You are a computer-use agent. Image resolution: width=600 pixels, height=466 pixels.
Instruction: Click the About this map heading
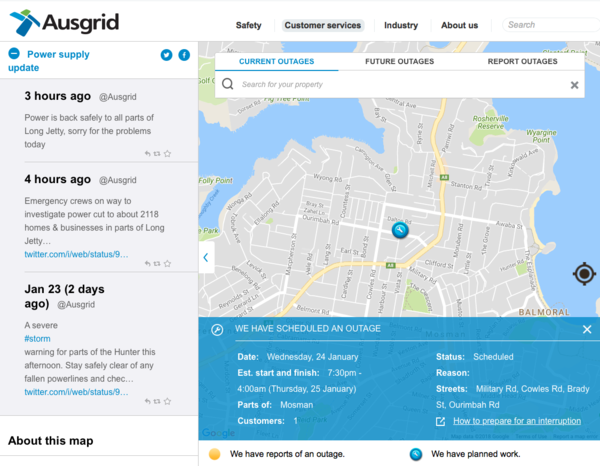pyautogui.click(x=51, y=441)
